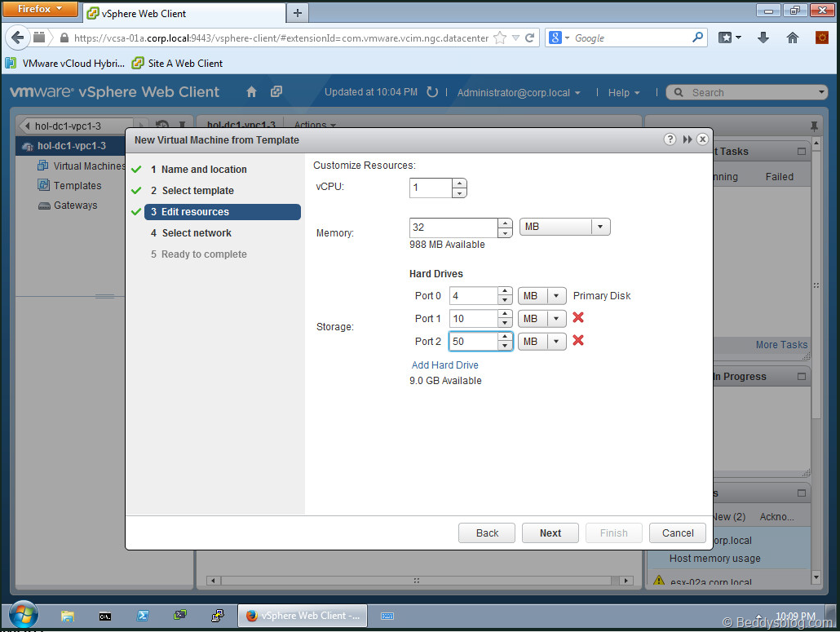Click the Firefox URL address bar
Image resolution: width=840 pixels, height=632 pixels.
(281, 38)
